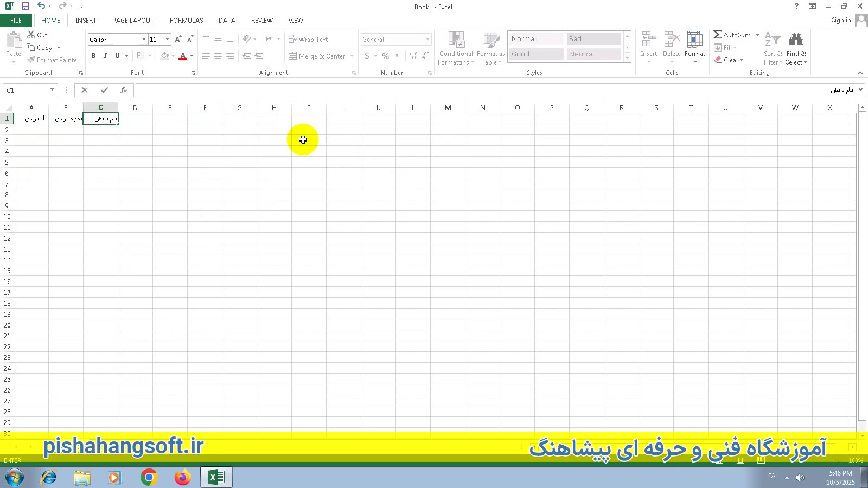868x488 pixels.
Task: Decrease decimal places
Action: tap(425, 56)
